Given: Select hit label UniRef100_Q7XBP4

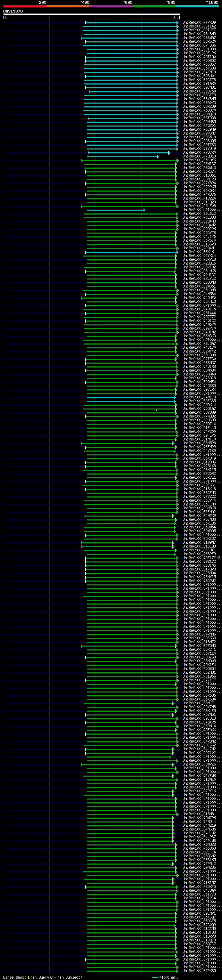Looking at the screenshot, I should 199,183.
